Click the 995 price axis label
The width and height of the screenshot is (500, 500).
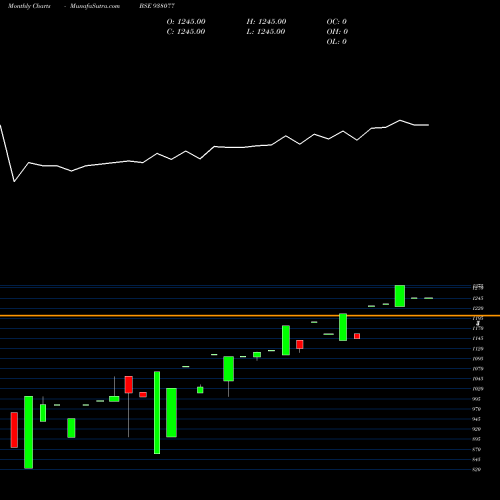[476, 399]
